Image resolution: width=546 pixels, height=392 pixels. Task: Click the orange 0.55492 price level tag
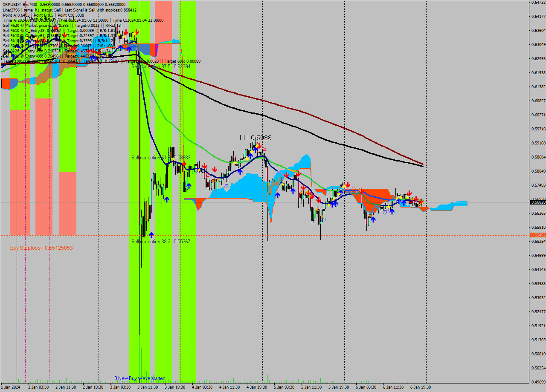537,235
